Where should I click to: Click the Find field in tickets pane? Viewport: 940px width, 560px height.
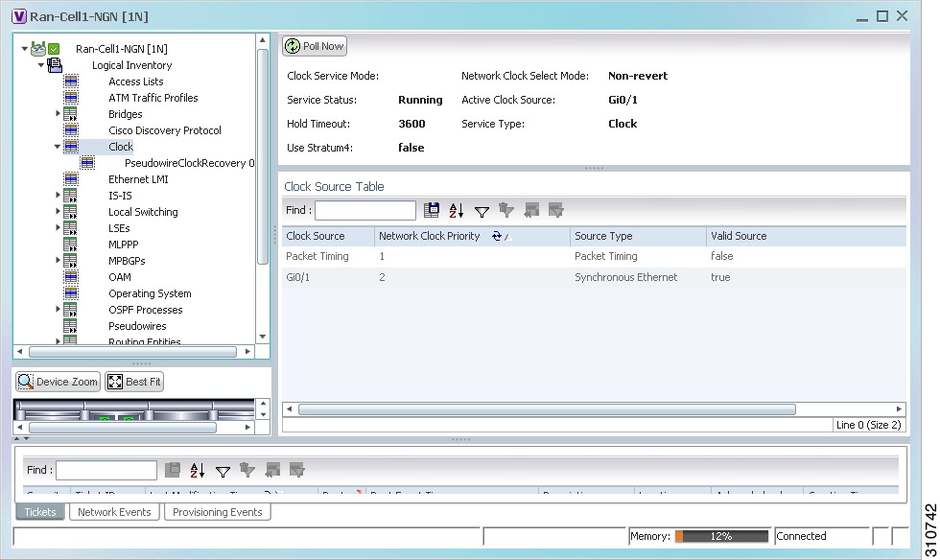106,470
